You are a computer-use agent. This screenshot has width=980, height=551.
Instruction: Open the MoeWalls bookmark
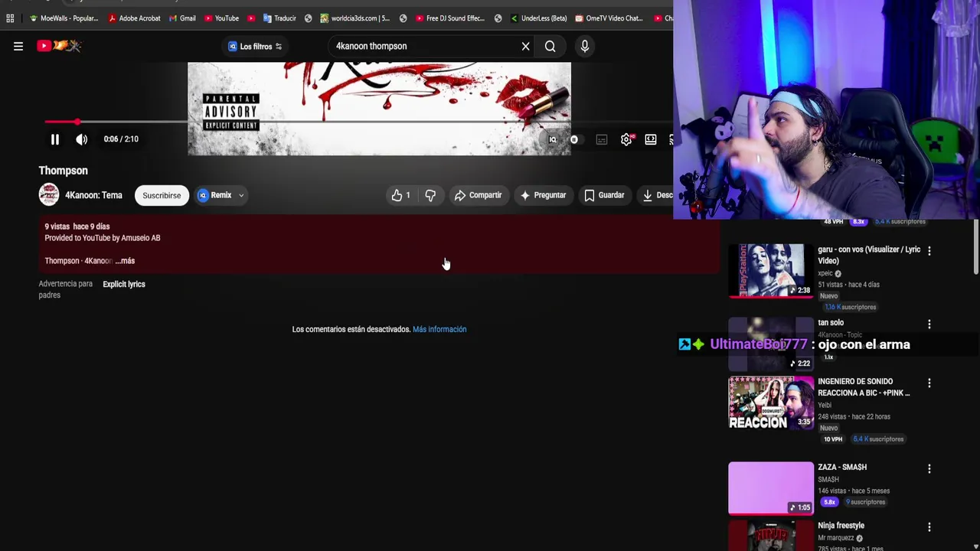click(x=64, y=18)
